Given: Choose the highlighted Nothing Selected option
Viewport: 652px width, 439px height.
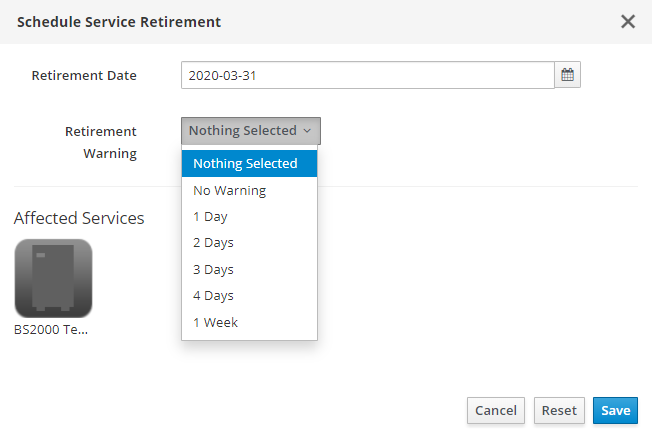Looking at the screenshot, I should 249,163.
